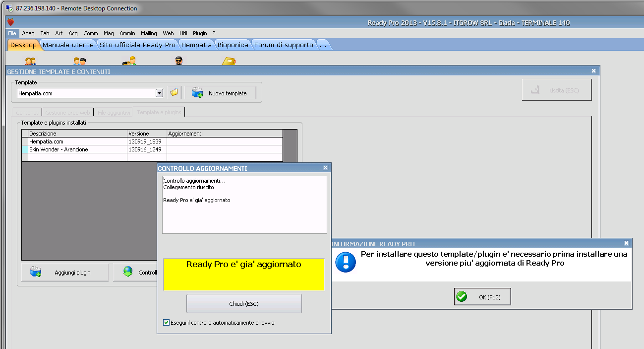Close the Informazione Ready Pro dialog
The image size is (644, 349).
(x=627, y=243)
